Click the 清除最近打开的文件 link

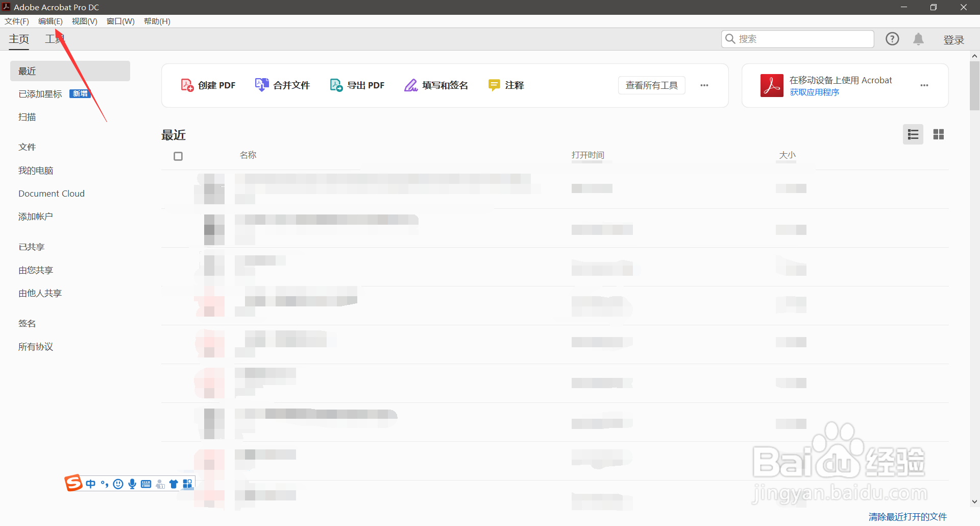tap(908, 517)
